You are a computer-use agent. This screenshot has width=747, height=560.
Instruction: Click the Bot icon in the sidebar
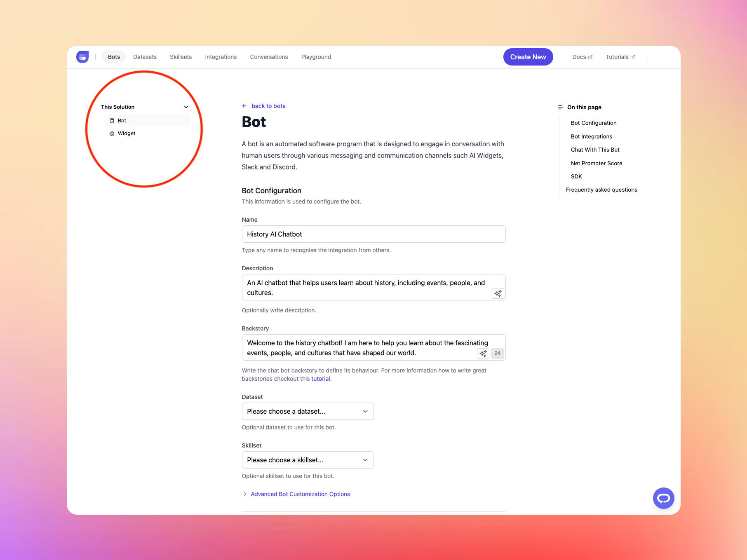[112, 121]
